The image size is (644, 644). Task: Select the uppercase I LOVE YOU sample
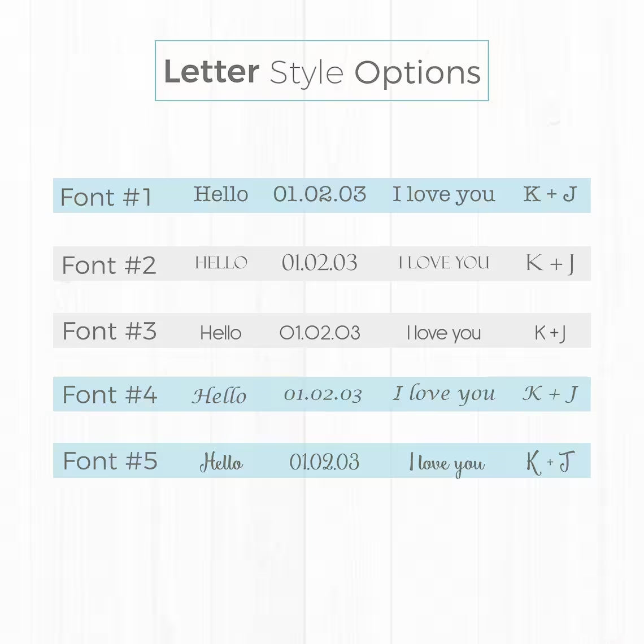pyautogui.click(x=443, y=263)
